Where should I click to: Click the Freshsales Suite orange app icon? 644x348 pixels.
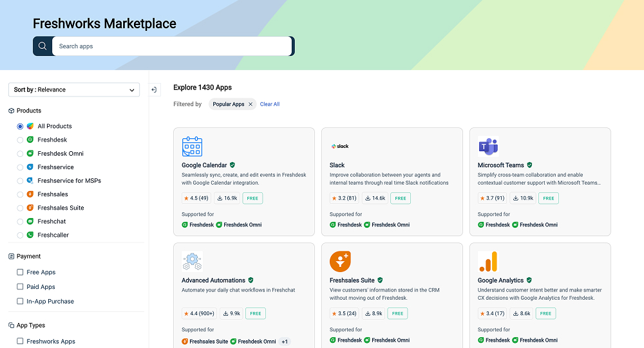[x=340, y=261]
